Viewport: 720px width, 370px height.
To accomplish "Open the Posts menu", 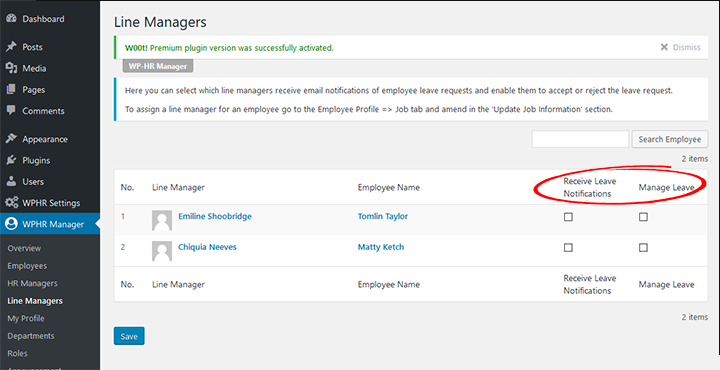I will [x=50, y=47].
